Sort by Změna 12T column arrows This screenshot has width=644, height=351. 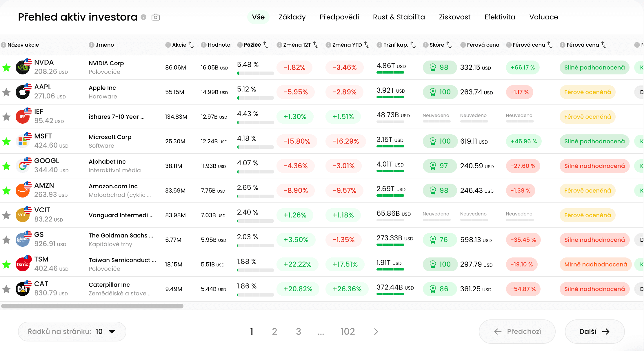coord(316,45)
